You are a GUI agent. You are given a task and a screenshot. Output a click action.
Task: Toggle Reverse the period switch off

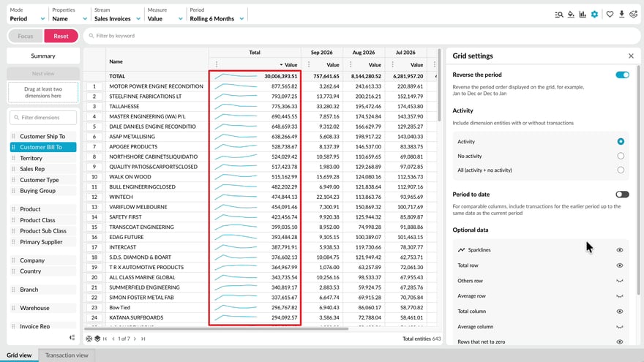[x=622, y=75]
